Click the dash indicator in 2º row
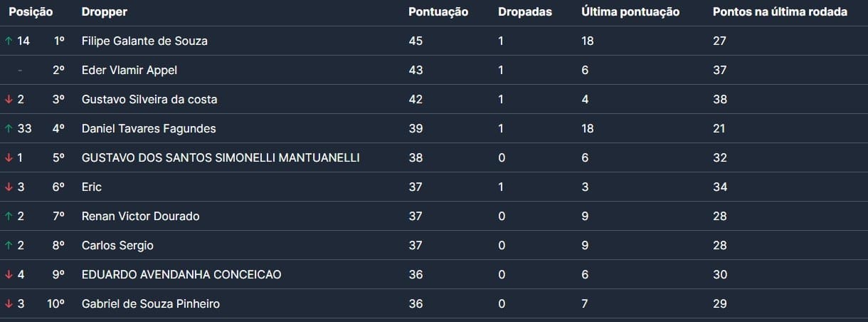 20,71
